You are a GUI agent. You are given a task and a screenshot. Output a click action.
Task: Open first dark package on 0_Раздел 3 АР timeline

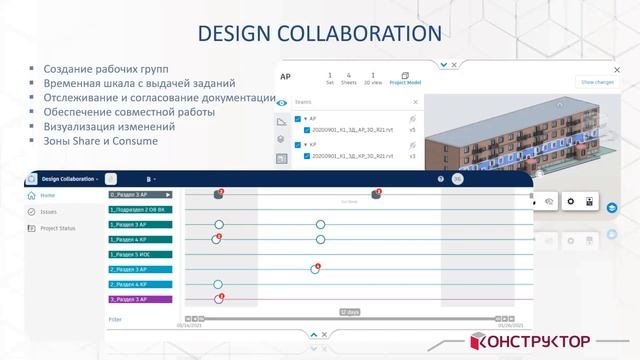219,195
